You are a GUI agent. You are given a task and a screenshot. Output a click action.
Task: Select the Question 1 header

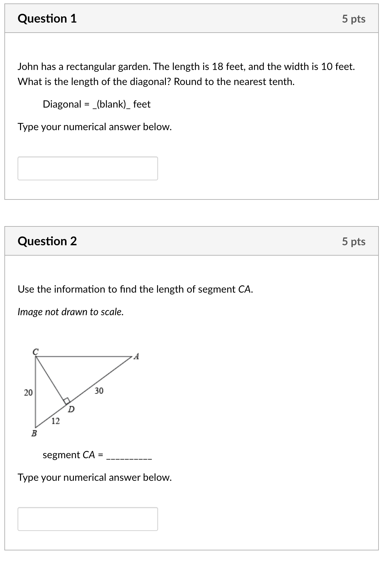[x=47, y=19]
